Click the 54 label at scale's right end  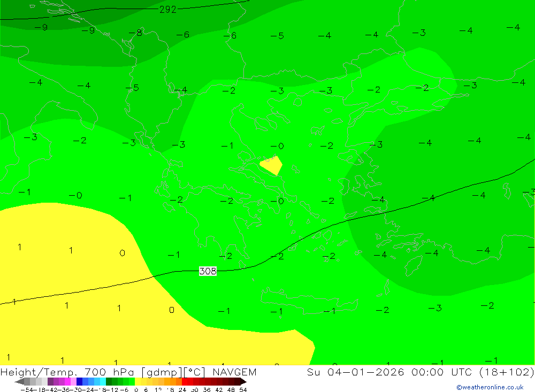(243, 390)
